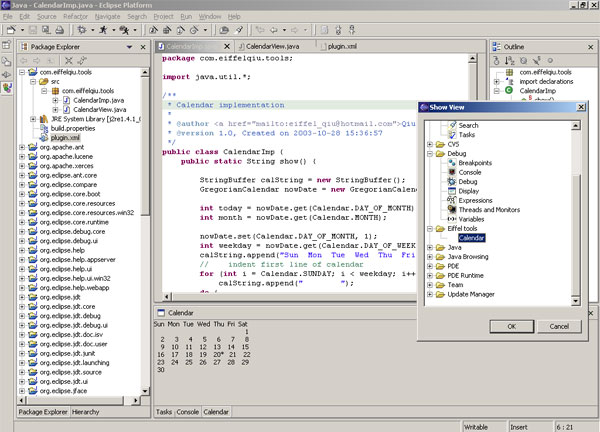Open the Project menu

[x=163, y=16]
